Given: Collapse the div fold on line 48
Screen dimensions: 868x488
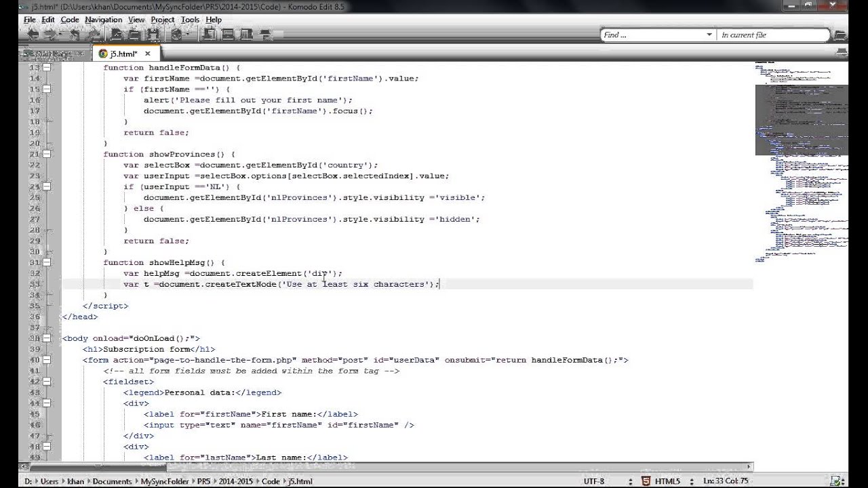Looking at the screenshot, I should coord(47,447).
